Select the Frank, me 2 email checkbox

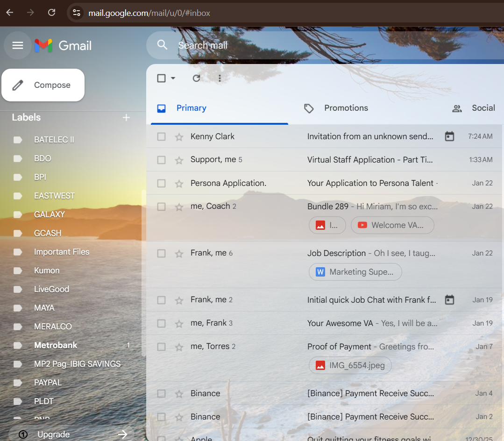pyautogui.click(x=161, y=300)
